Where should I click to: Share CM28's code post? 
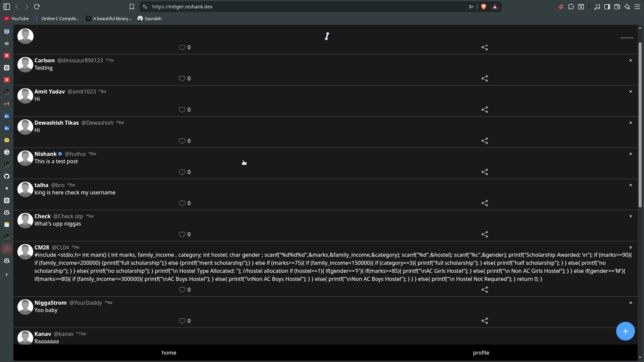coord(484,290)
